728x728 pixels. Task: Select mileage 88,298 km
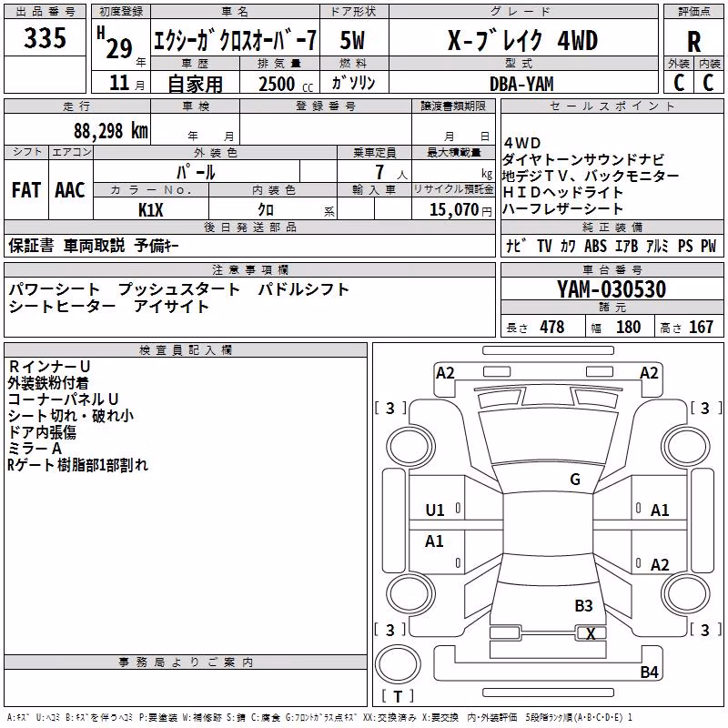[110, 131]
